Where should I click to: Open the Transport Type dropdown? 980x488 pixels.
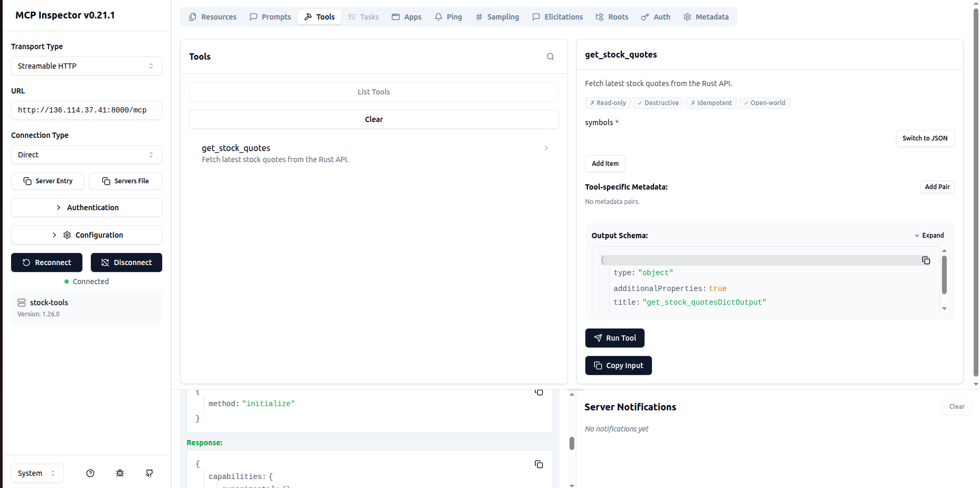pyautogui.click(x=86, y=66)
